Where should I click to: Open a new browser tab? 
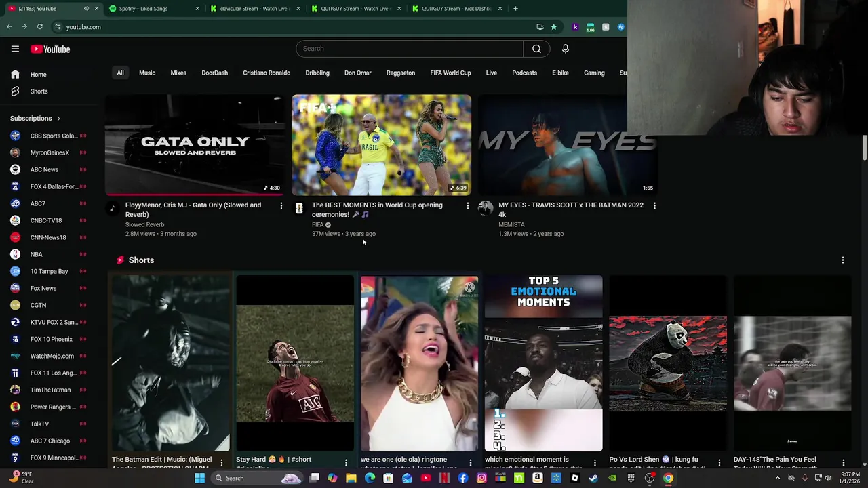515,9
